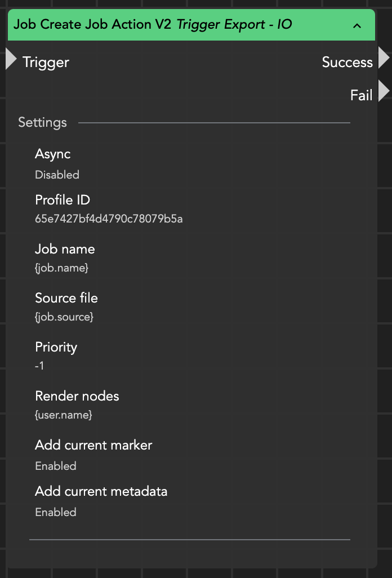Edit the Source file {job.source} value
The height and width of the screenshot is (578, 392).
(64, 317)
